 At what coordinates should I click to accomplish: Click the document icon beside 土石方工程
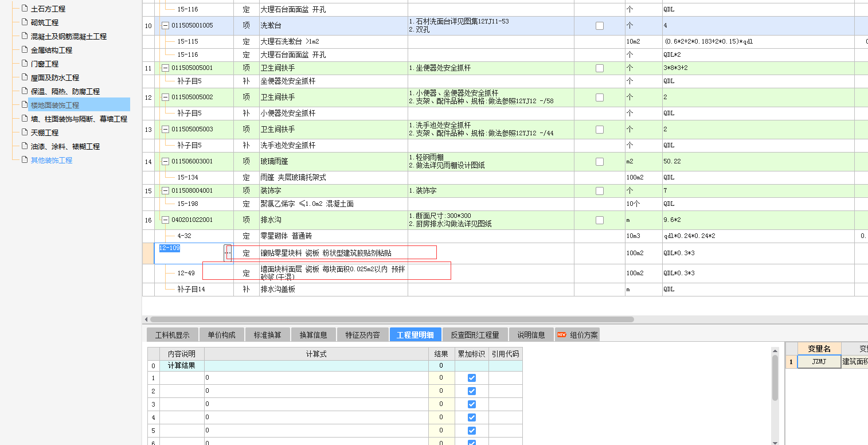click(x=24, y=9)
